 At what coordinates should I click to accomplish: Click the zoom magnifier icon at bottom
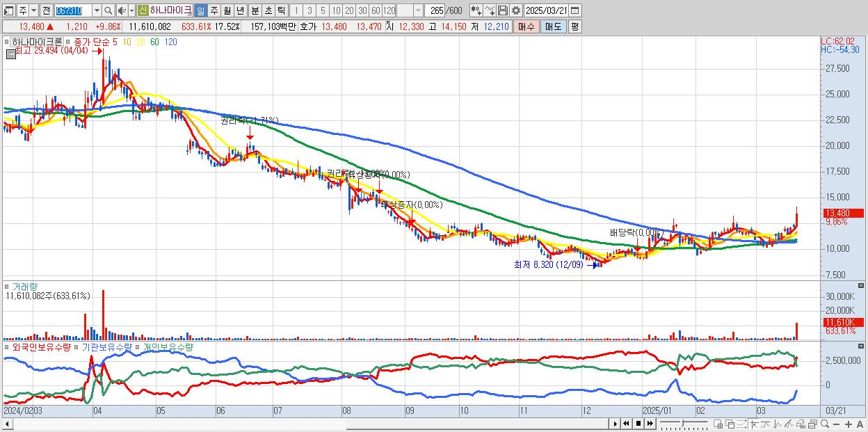coord(825,424)
